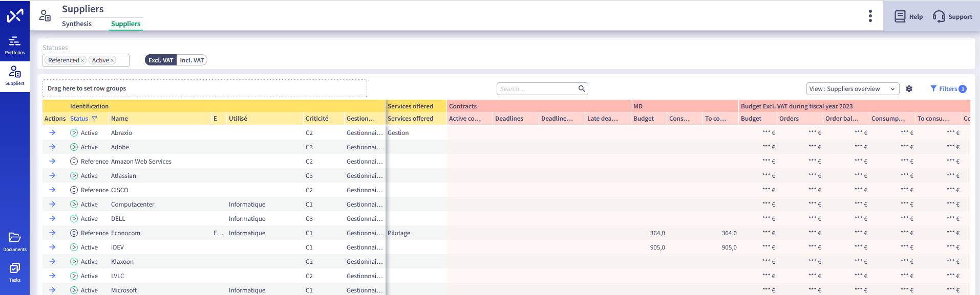
Task: Click the Budget Excl. VAT fiscal year 2023 header
Action: 854,106
